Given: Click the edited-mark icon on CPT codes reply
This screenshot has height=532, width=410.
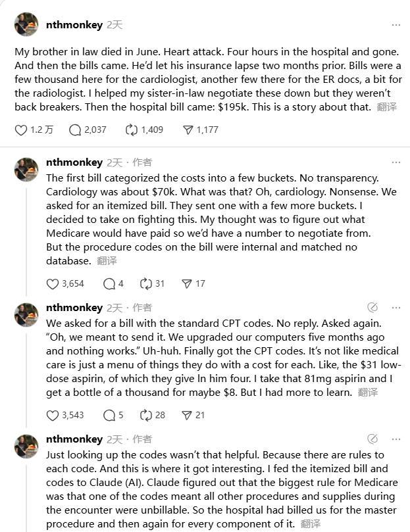Looking at the screenshot, I should (372, 307).
